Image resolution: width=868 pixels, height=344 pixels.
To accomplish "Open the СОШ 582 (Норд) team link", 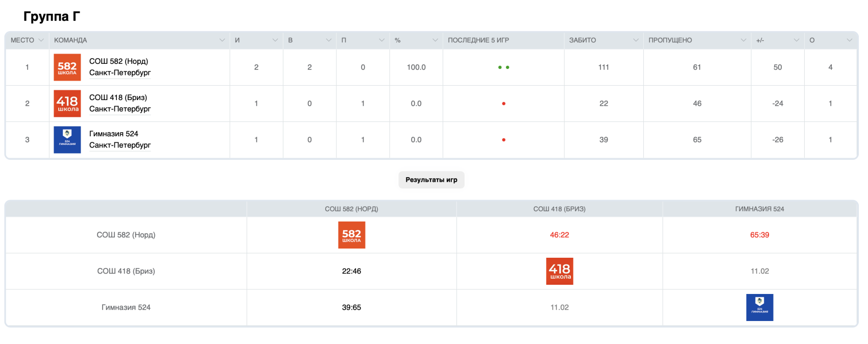I will pos(118,61).
